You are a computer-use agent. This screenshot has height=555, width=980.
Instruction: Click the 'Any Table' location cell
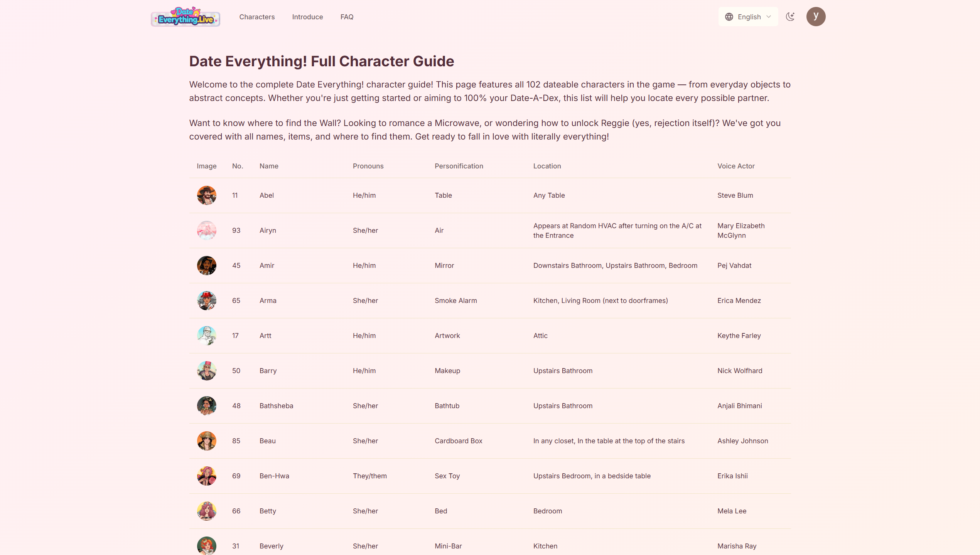coord(549,195)
